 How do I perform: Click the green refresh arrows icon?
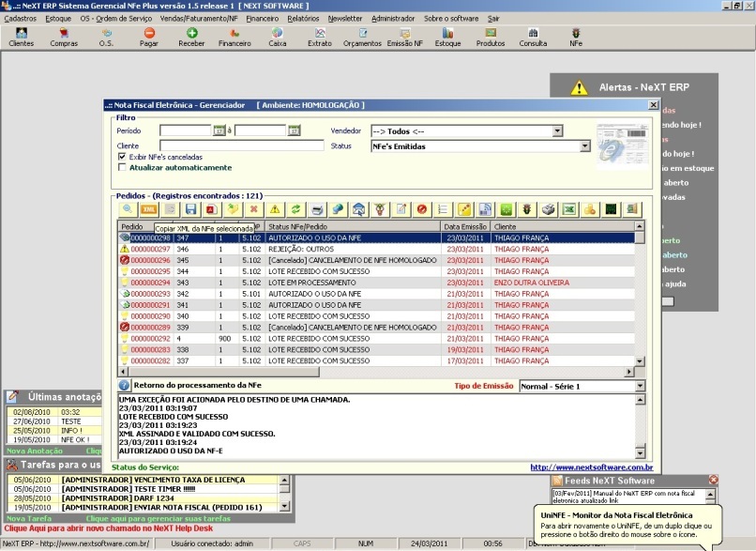(295, 209)
